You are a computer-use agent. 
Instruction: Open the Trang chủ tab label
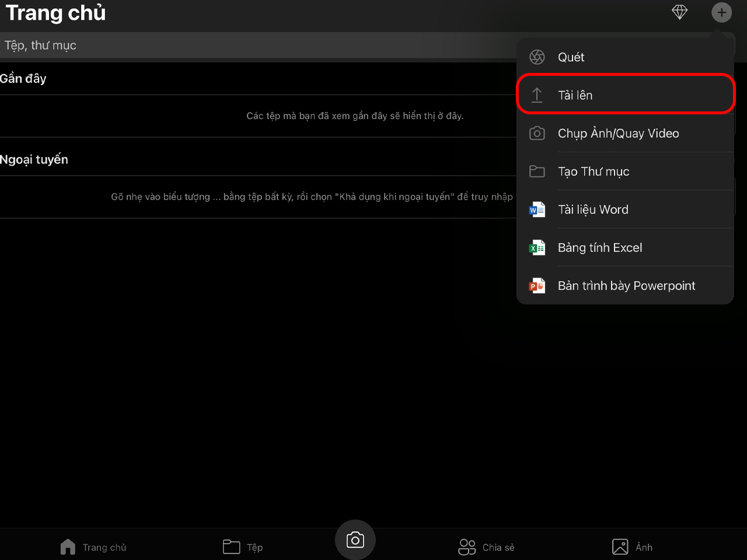pos(104,548)
